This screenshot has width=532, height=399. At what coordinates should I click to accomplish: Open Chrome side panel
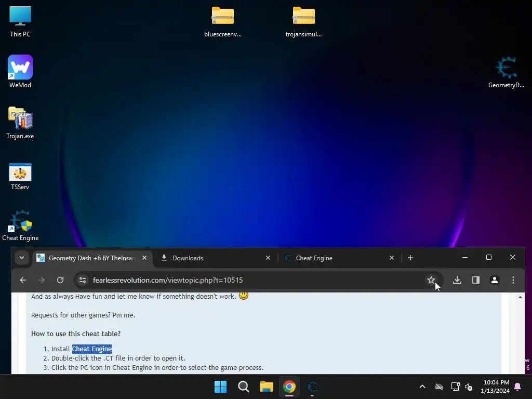pyautogui.click(x=476, y=280)
